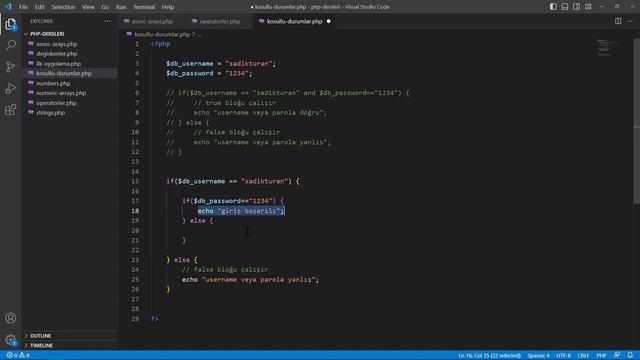Open the Edit menu

point(40,7)
